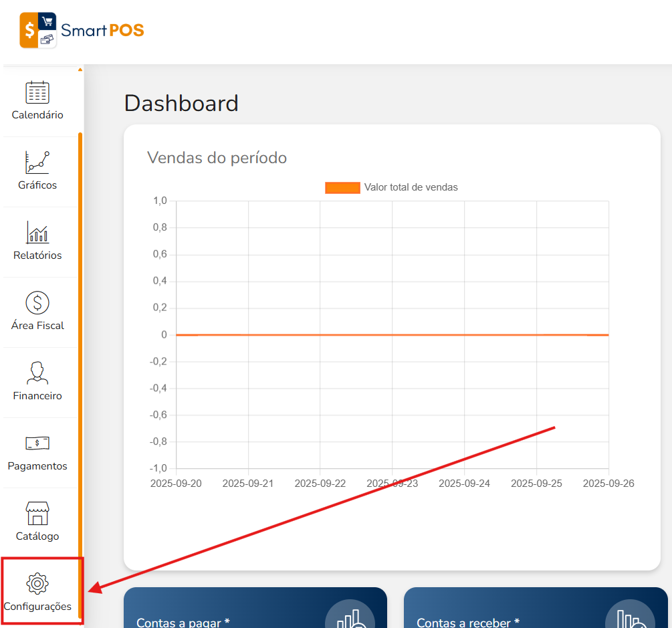Toggle the Valor total de vendas legend swatch

click(342, 188)
